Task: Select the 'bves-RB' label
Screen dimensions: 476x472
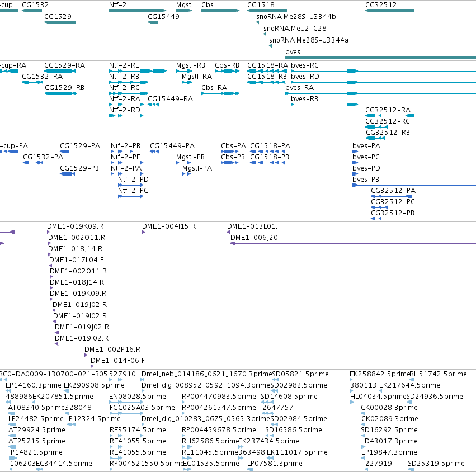Action: pos(304,99)
